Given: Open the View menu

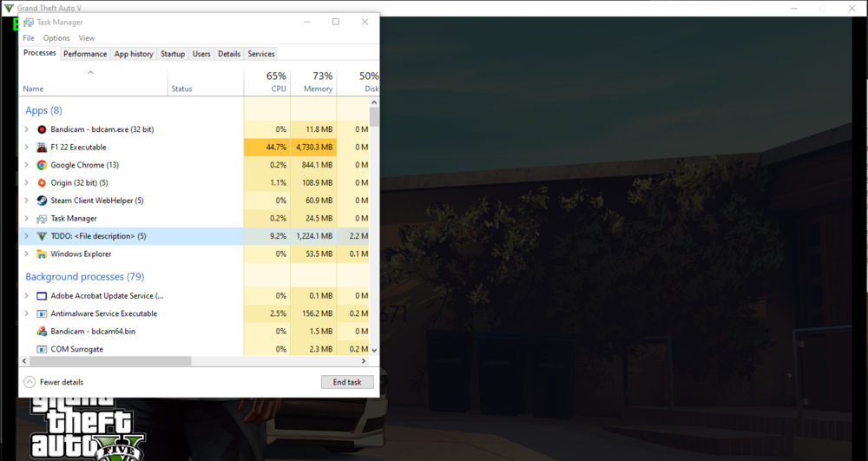Looking at the screenshot, I should [86, 37].
